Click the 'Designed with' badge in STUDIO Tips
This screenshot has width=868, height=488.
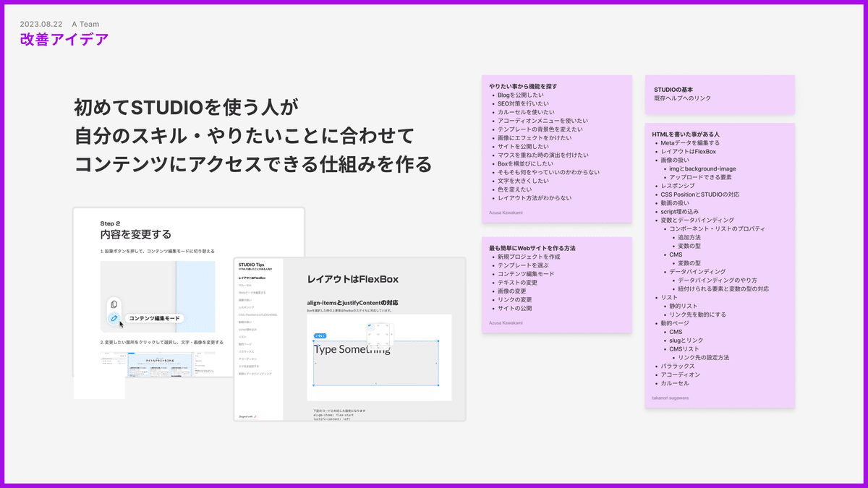pyautogui.click(x=248, y=416)
